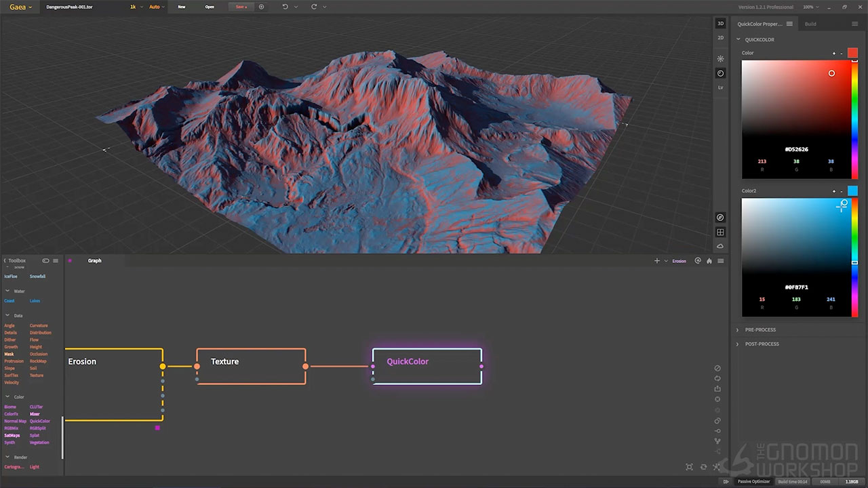868x488 pixels.
Task: Click the branch/fork node icon
Action: pyautogui.click(x=717, y=441)
